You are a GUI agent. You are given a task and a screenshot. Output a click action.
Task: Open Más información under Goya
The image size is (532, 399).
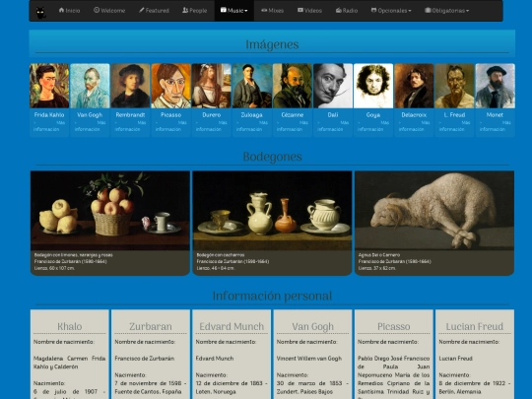[x=373, y=126]
